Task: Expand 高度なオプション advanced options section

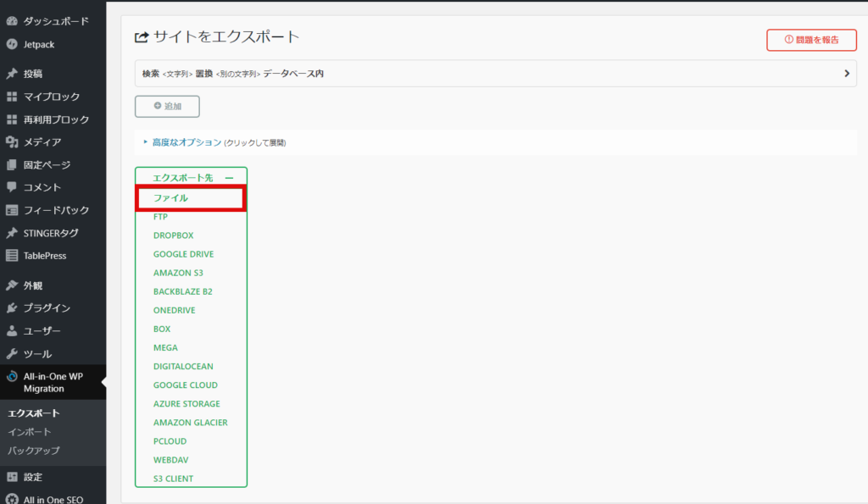Action: (x=186, y=142)
